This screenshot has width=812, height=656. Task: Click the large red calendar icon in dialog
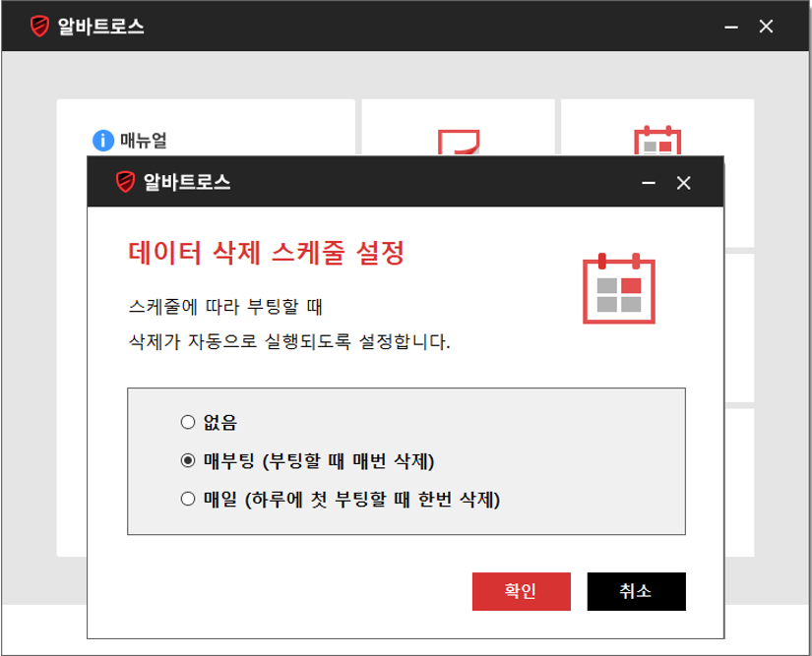pos(619,288)
